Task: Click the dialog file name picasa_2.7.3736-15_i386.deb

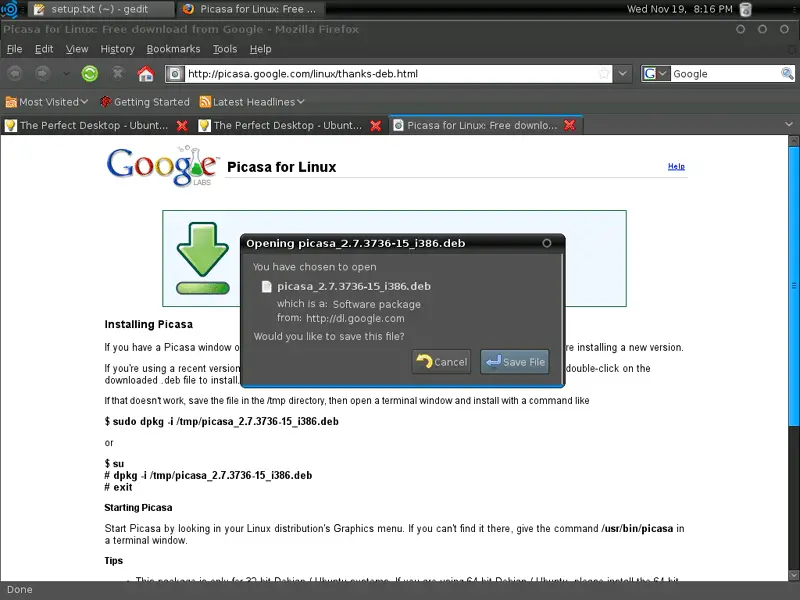Action: pyautogui.click(x=354, y=287)
